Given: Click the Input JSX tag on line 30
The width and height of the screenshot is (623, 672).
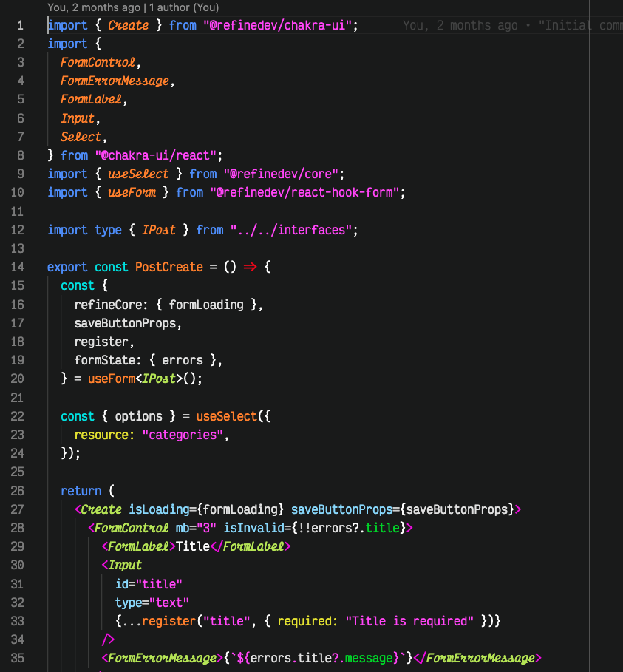Looking at the screenshot, I should click(125, 565).
